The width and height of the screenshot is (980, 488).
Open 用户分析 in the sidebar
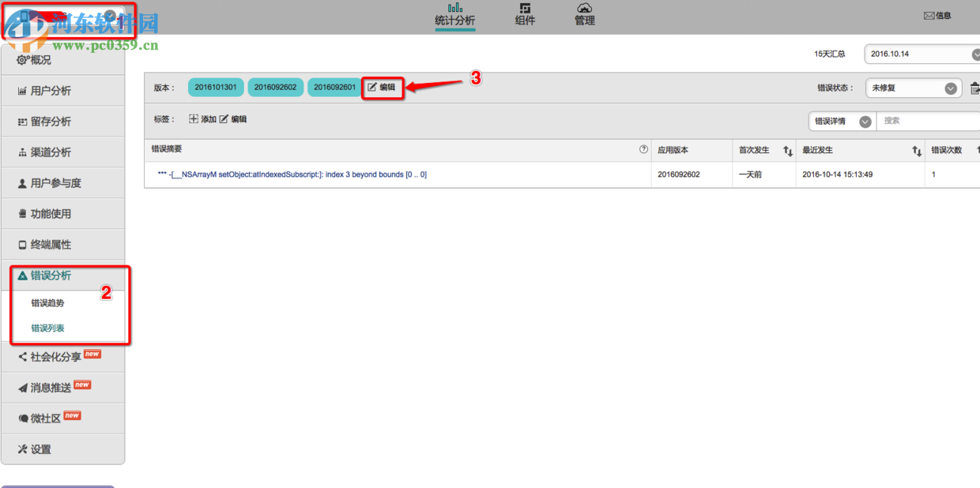pyautogui.click(x=62, y=91)
